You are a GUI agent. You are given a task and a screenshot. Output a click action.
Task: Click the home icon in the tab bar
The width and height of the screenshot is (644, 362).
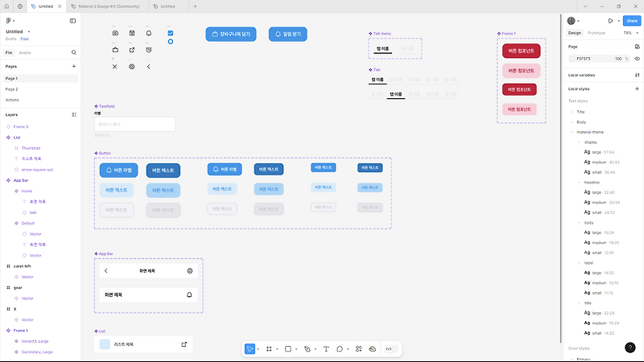coord(6,6)
